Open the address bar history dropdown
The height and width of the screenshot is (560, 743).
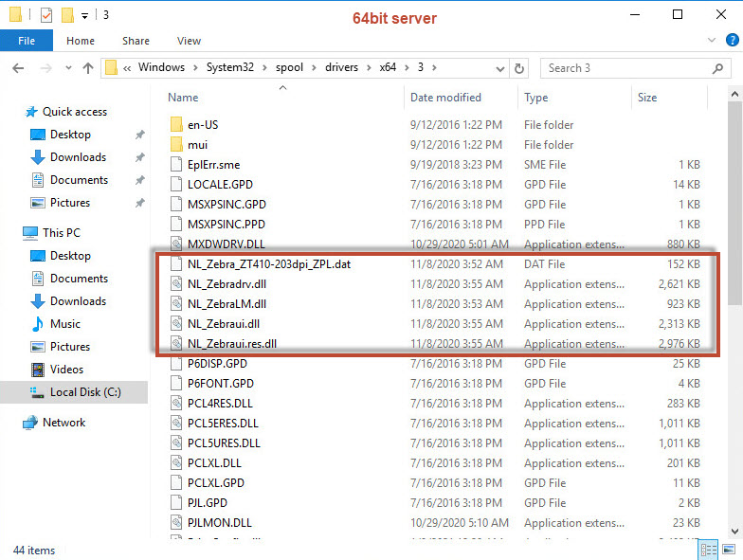(499, 68)
